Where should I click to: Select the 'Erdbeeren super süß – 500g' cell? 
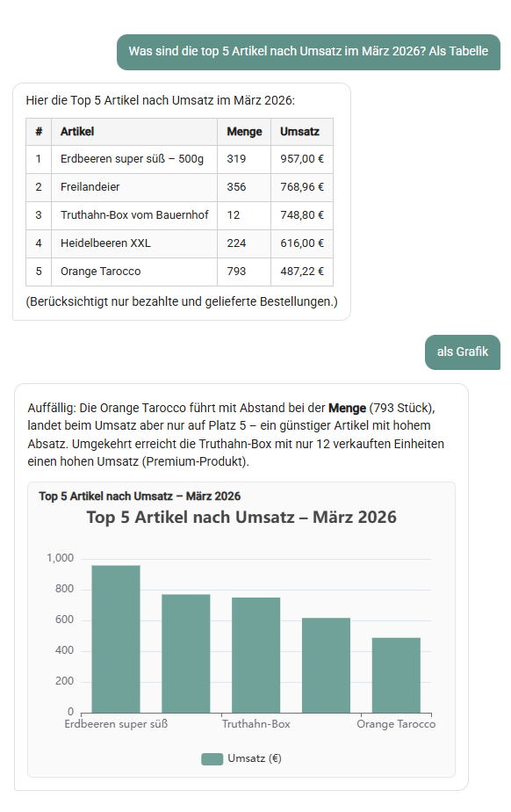[134, 159]
